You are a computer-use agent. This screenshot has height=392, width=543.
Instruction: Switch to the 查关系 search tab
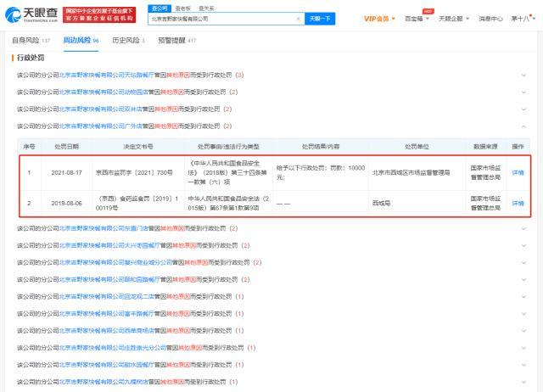206,8
